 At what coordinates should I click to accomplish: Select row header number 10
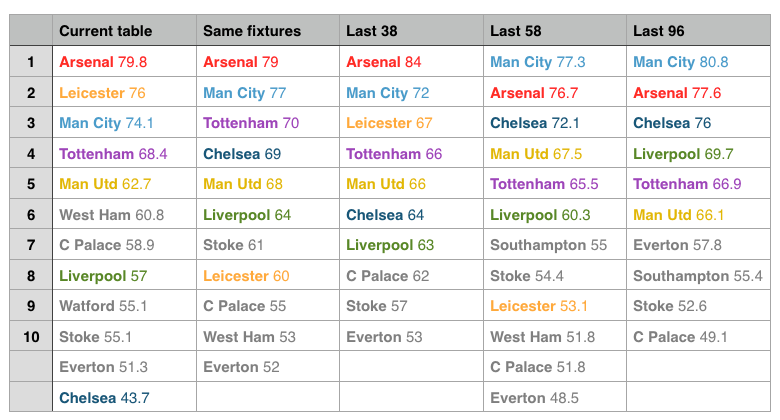(x=31, y=336)
